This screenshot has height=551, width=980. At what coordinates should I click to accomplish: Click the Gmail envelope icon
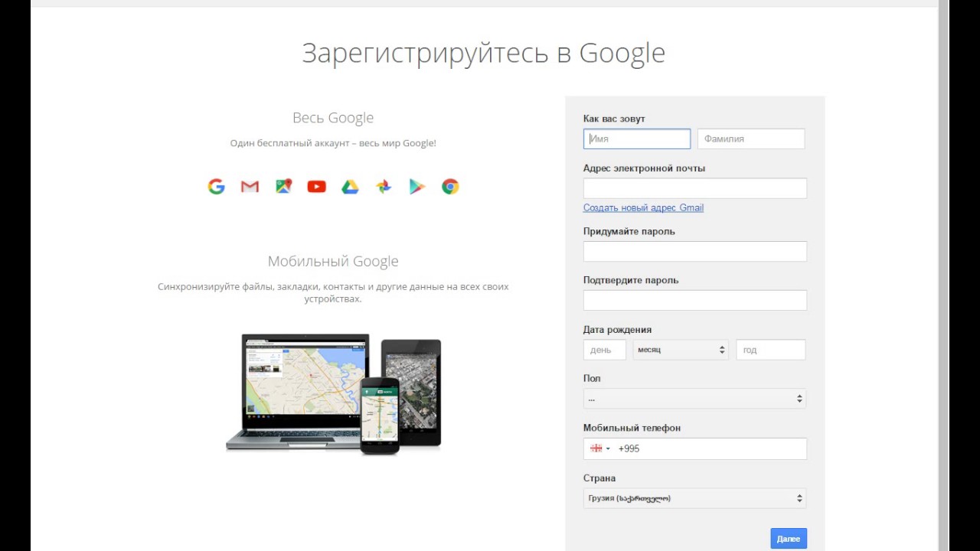click(x=250, y=187)
